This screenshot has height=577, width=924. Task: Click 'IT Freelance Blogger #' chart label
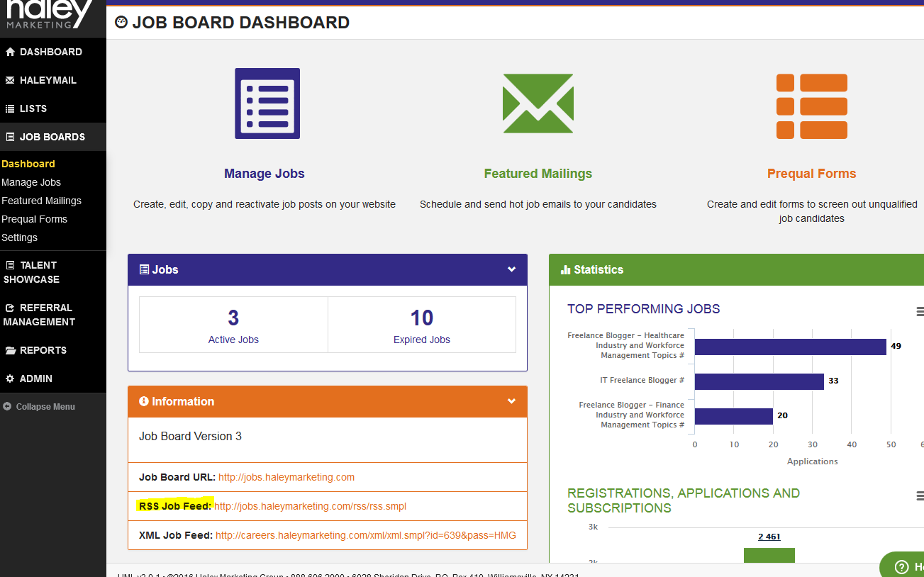coord(642,381)
